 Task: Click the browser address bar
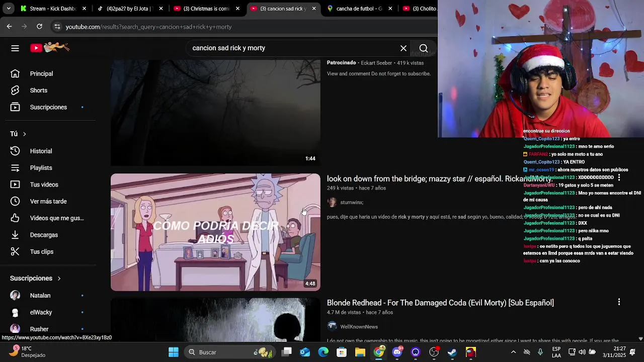pos(242,27)
